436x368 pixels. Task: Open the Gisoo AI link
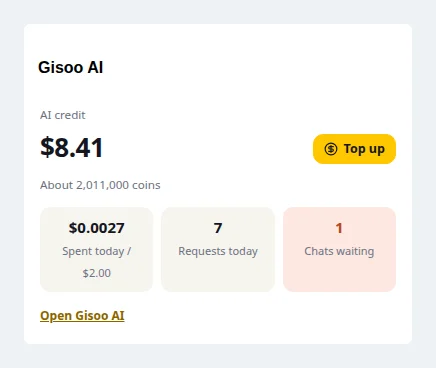82,315
